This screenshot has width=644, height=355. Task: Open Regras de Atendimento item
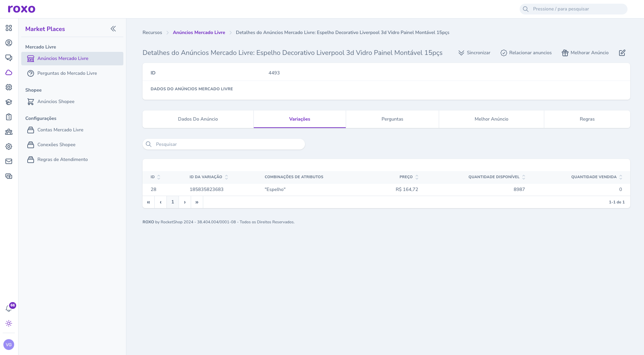point(72,159)
